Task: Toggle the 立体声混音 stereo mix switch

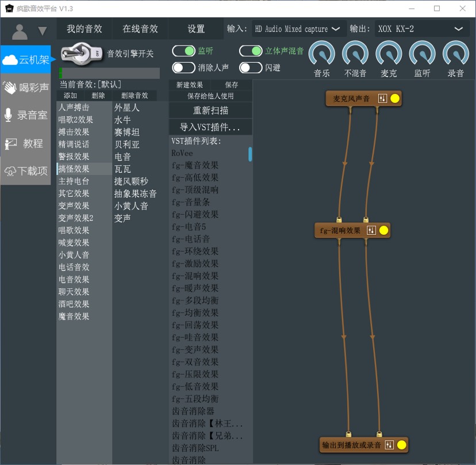Action: pos(251,51)
